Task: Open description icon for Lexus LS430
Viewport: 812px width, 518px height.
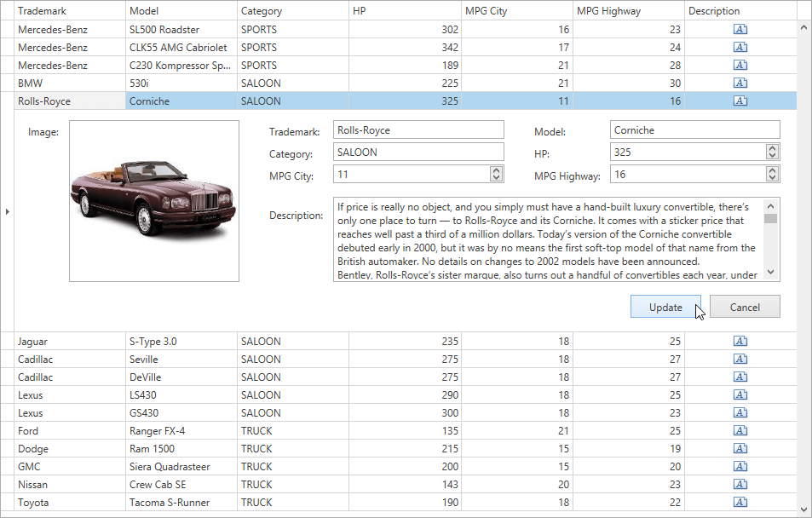Action: pos(740,394)
